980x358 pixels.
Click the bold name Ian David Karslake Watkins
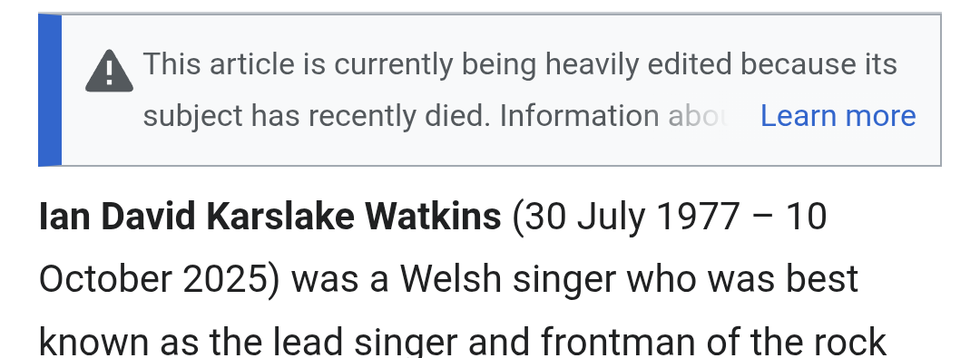click(x=270, y=217)
